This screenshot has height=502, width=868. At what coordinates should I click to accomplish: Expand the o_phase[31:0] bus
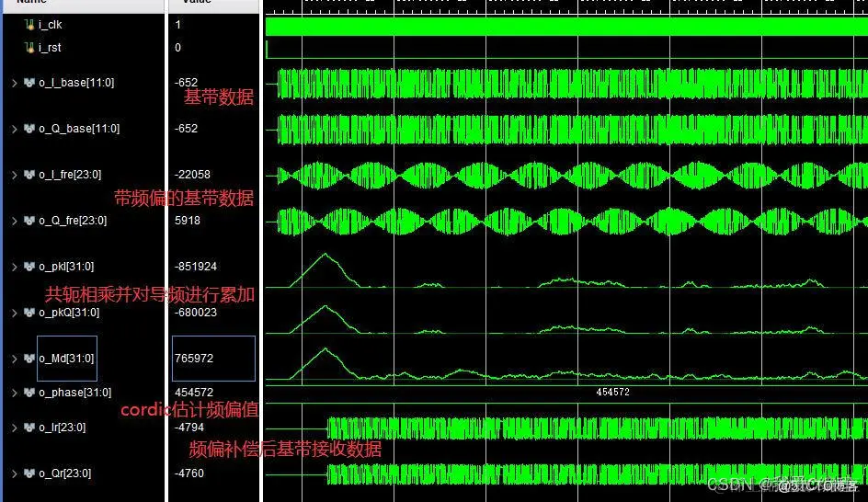point(15,393)
